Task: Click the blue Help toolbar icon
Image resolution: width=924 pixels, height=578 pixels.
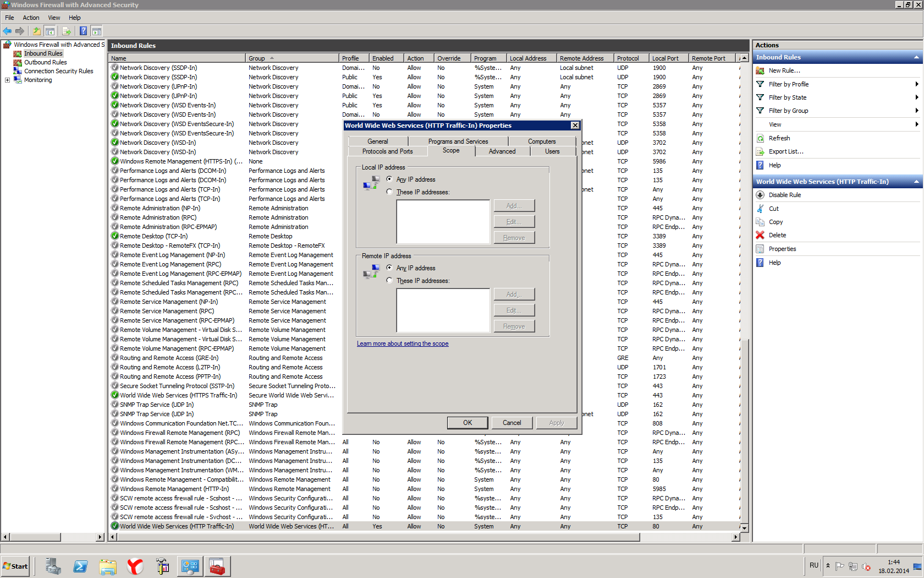Action: click(x=84, y=31)
